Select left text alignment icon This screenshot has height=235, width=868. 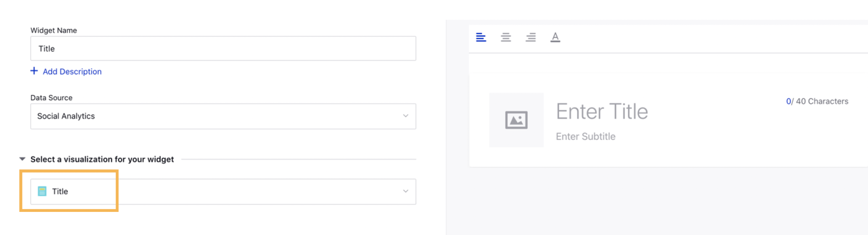pyautogui.click(x=481, y=37)
